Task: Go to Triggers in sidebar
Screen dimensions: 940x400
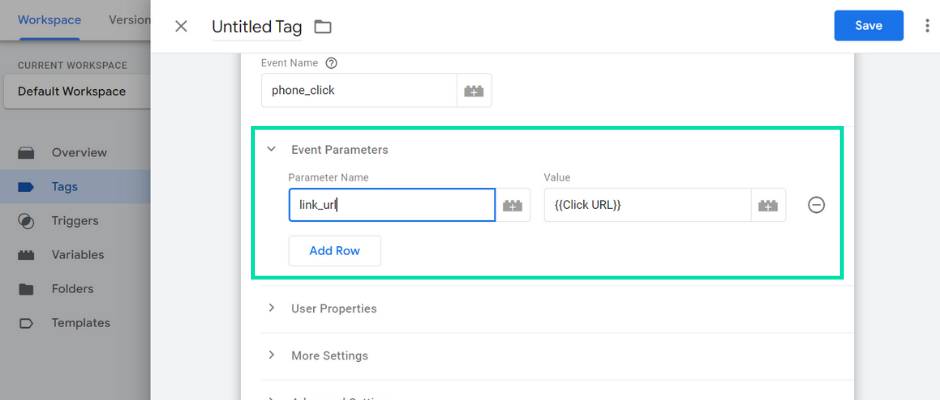Action: [x=75, y=221]
